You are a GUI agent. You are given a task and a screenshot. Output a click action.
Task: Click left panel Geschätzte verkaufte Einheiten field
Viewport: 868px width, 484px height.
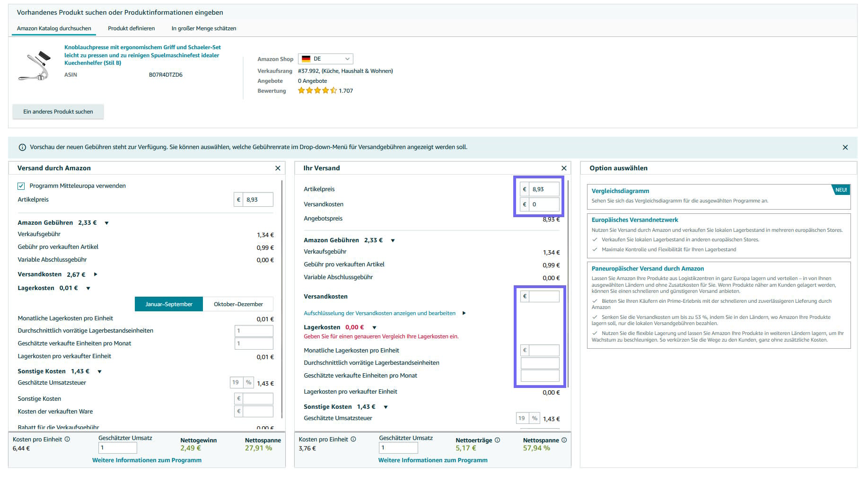click(254, 343)
